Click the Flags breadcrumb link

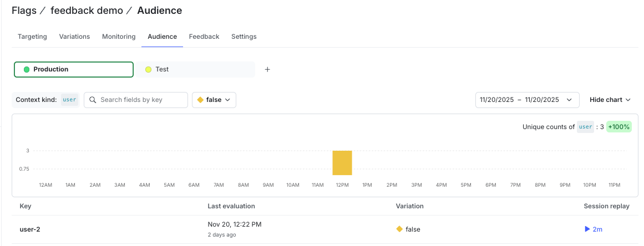tap(24, 11)
